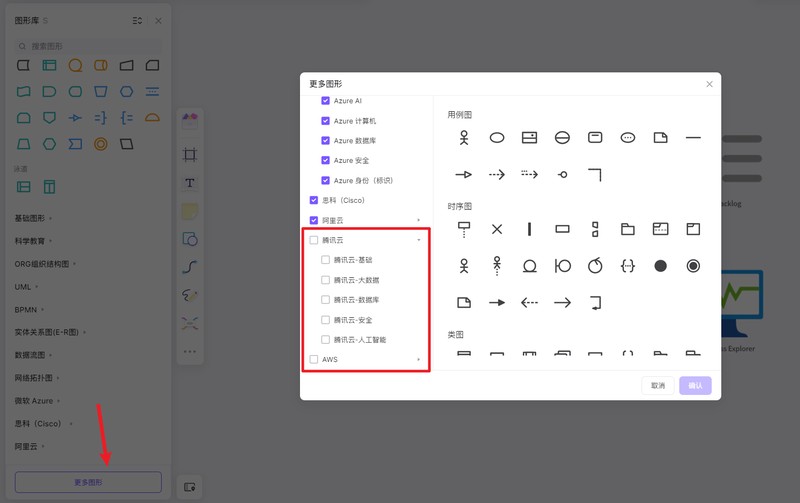800x503 pixels.
Task: Pick the horizontal swimlane shape under 泳道
Action: [x=23, y=187]
